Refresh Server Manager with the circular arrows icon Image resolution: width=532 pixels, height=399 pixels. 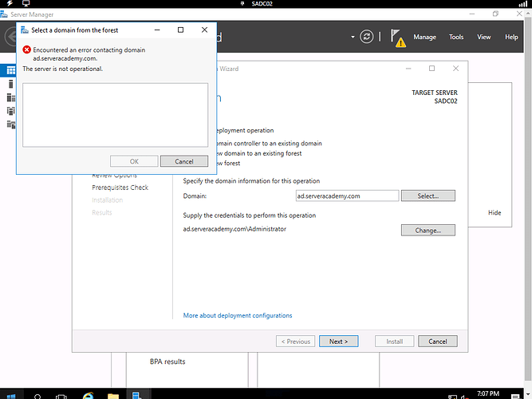pos(366,37)
